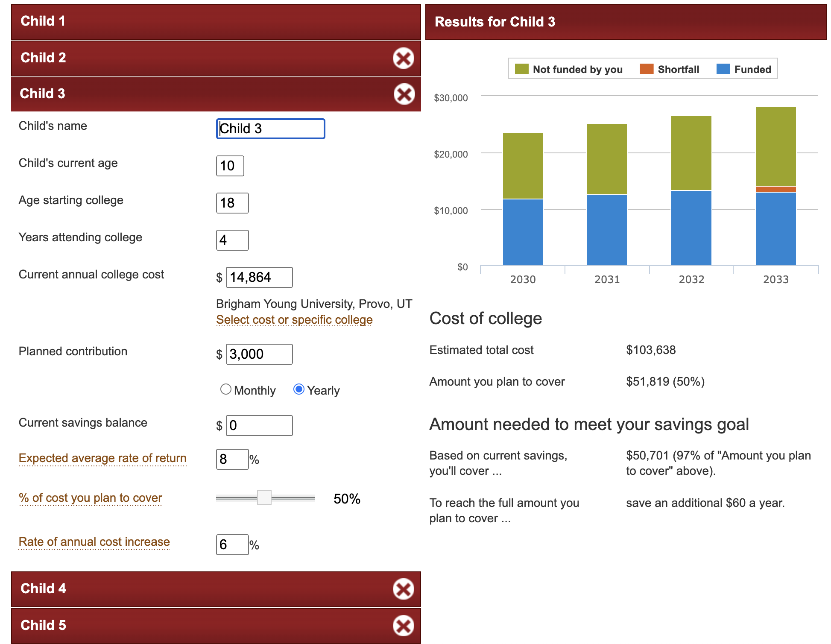Click the green 'Not funded by you' legend swatch

pyautogui.click(x=521, y=69)
